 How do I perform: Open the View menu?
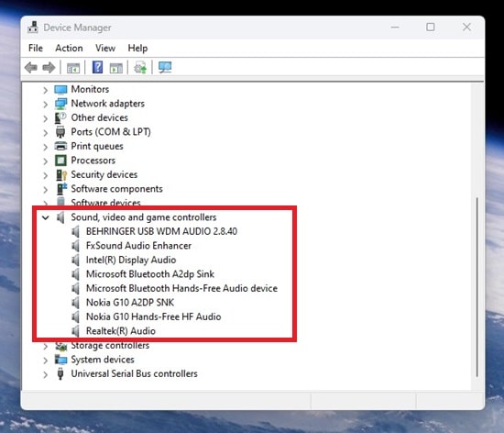[105, 49]
